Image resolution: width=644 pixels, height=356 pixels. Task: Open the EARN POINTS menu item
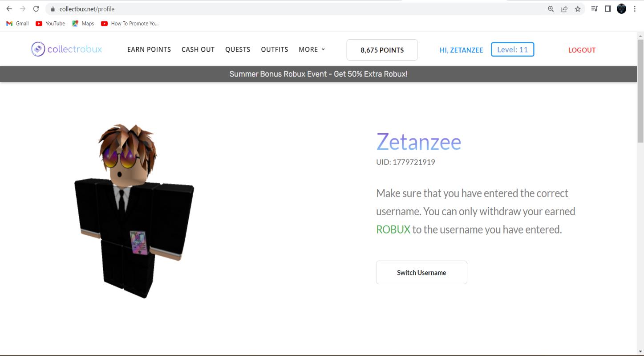pos(149,49)
